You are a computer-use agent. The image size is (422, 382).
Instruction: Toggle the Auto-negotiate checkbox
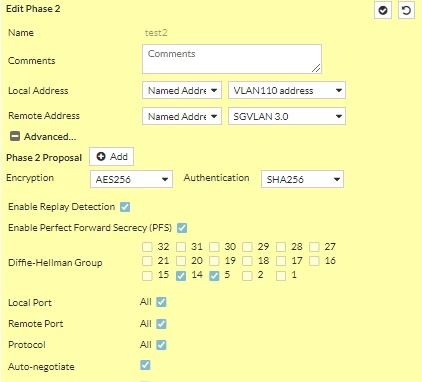(x=145, y=365)
